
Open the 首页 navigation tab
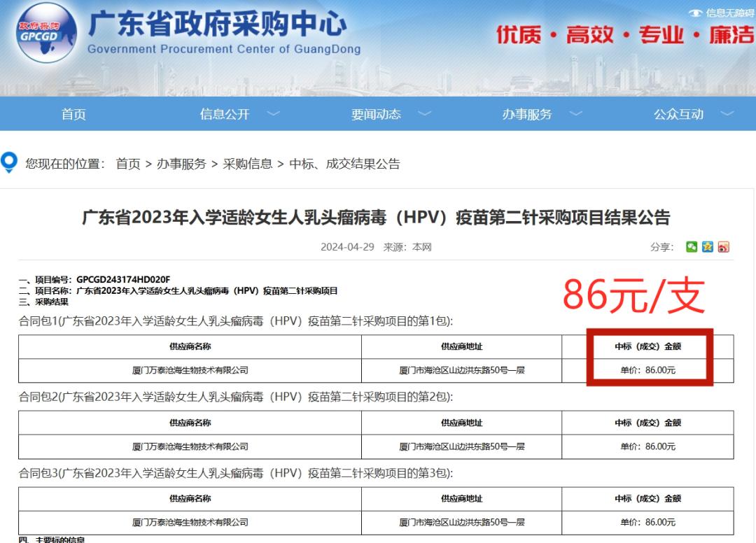(73, 114)
